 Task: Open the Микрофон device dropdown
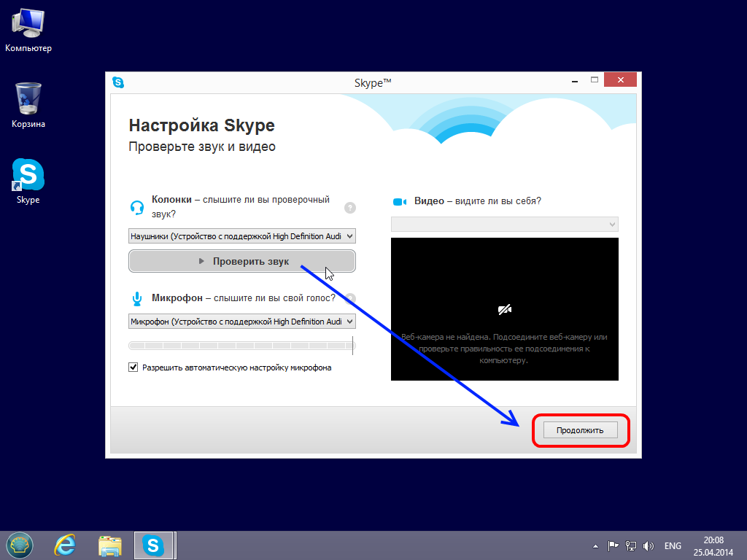click(242, 322)
